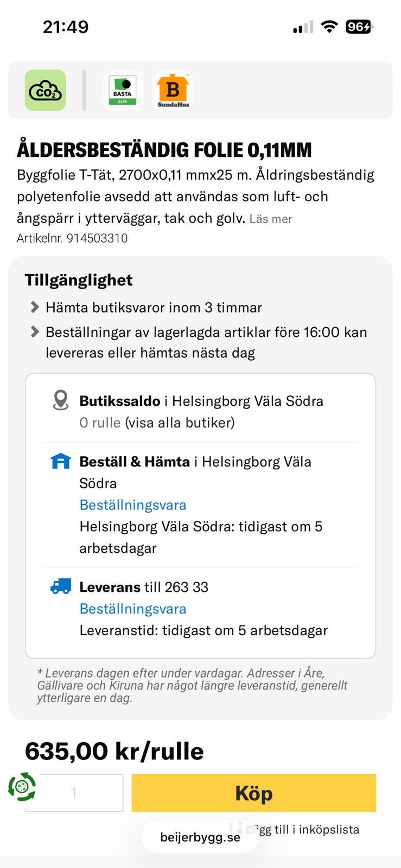
Task: Expand 'Hämta butiksvaror inom 3 timmar' chevron
Action: [x=35, y=308]
